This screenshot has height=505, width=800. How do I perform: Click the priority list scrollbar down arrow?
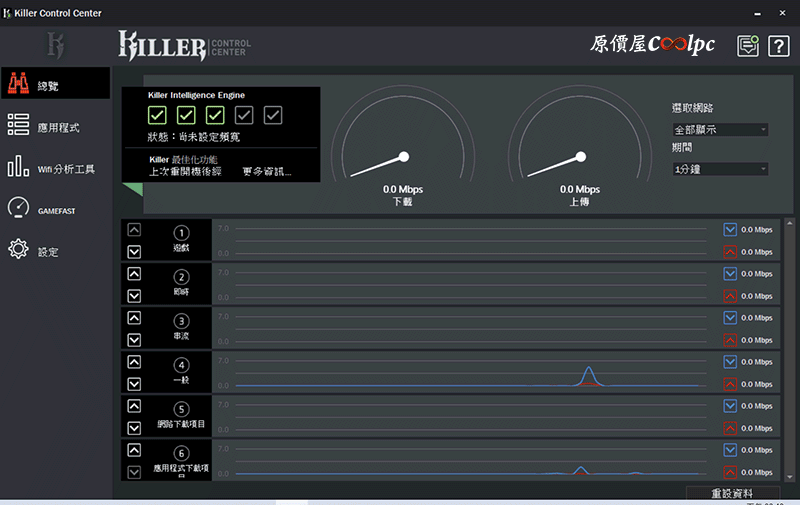tap(790, 477)
